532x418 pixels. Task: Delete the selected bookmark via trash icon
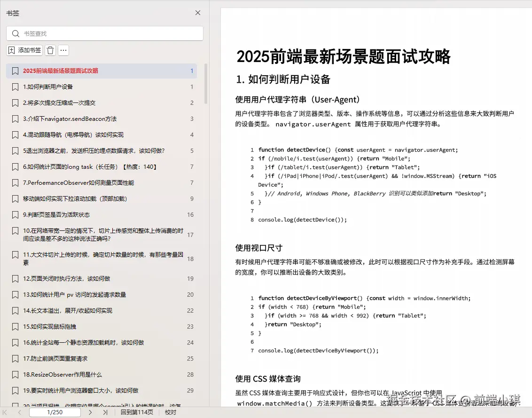pos(50,50)
